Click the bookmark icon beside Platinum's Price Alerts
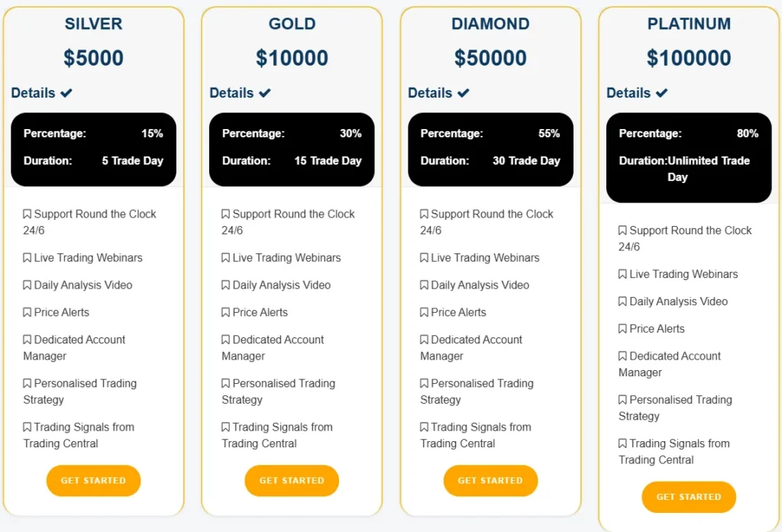Image resolution: width=782 pixels, height=532 pixels. coord(625,328)
